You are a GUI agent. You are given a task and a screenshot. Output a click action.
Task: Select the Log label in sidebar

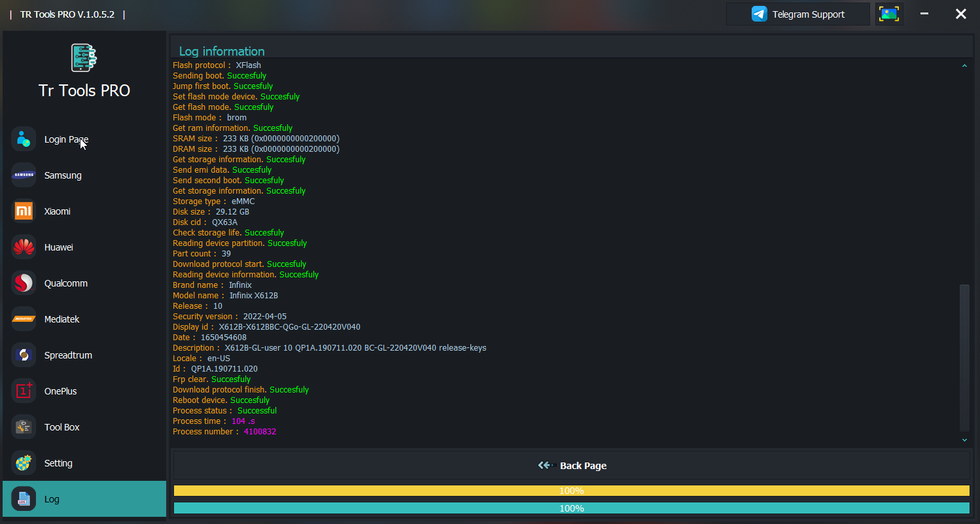pyautogui.click(x=52, y=499)
